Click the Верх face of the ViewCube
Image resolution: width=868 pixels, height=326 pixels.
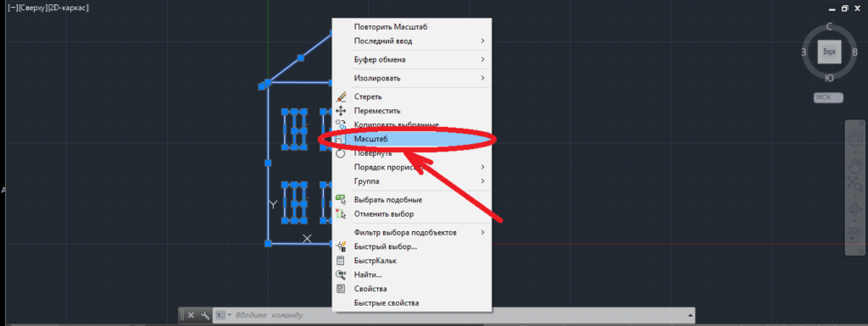pos(829,52)
